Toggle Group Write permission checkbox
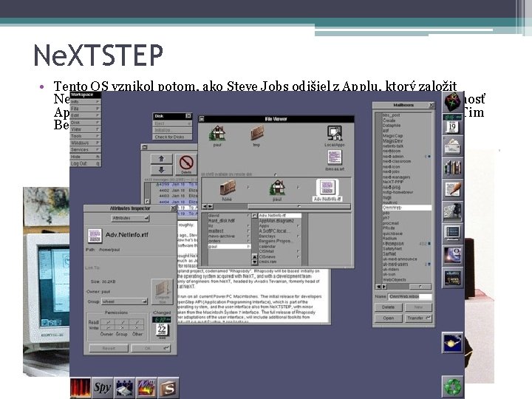532x399 pixels. tap(122, 328)
